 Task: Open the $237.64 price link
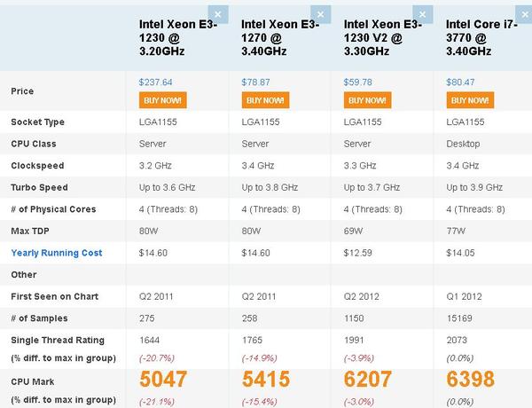tap(155, 82)
